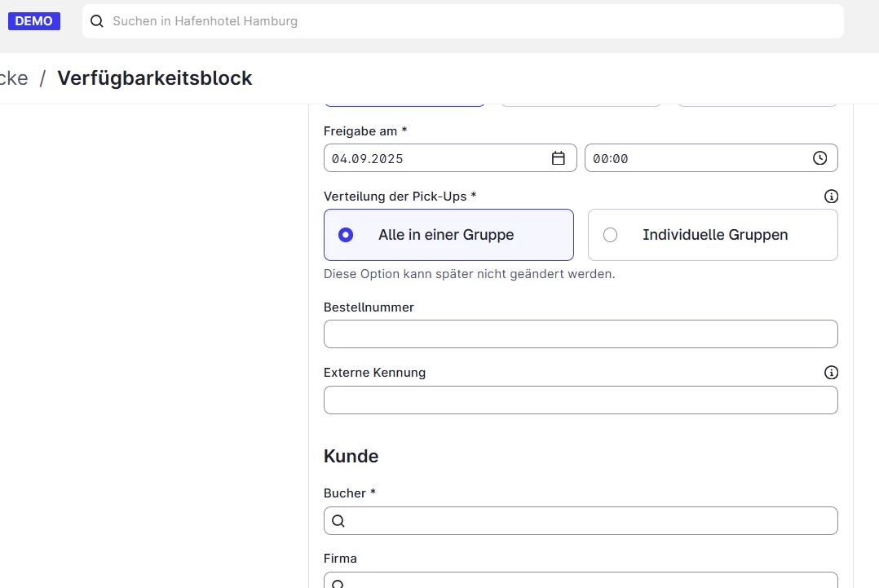This screenshot has width=879, height=588.
Task: Click the magnifier icon in Bucher field
Action: click(338, 521)
